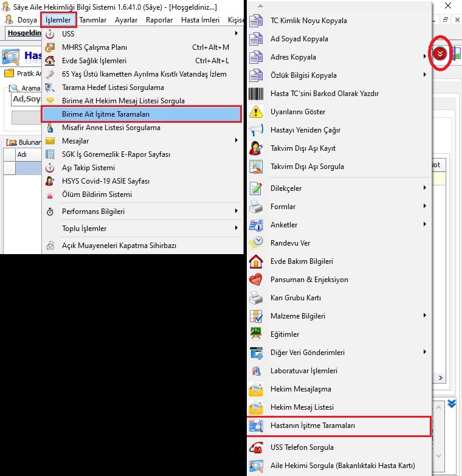Open the İşlemler menu

click(58, 20)
